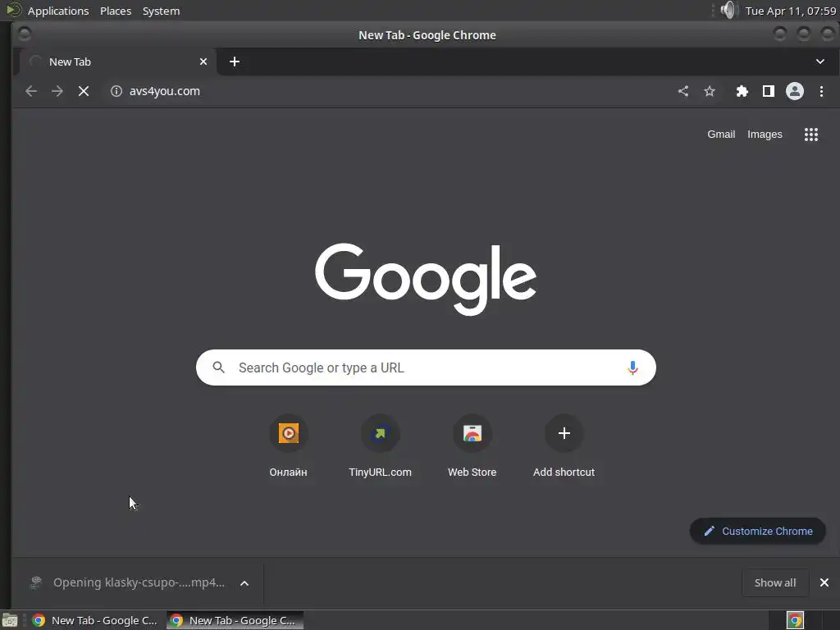The image size is (840, 630).
Task: Expand the tab search chevron
Action: (820, 62)
